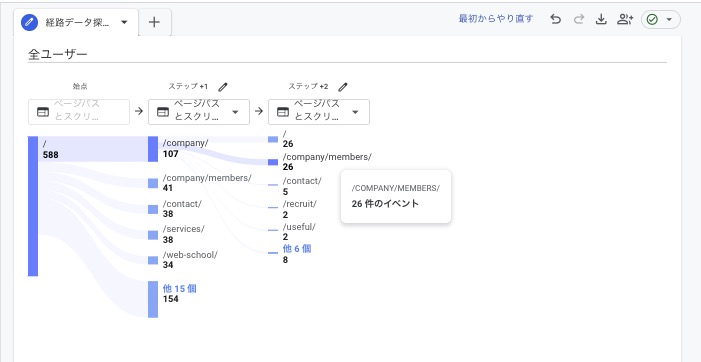Click the page icon in Step +2 box
The height and width of the screenshot is (362, 701).
coord(283,112)
